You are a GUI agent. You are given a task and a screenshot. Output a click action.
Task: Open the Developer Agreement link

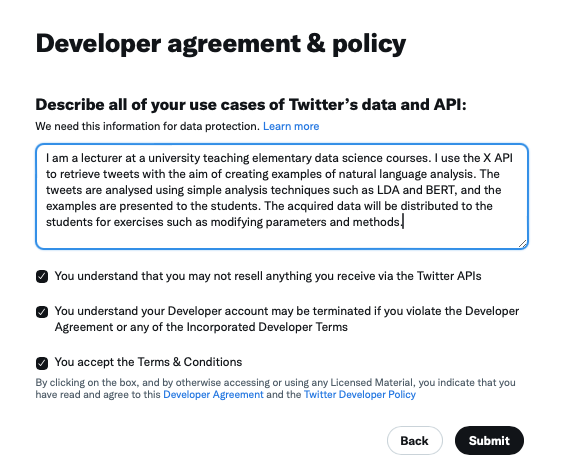point(213,395)
